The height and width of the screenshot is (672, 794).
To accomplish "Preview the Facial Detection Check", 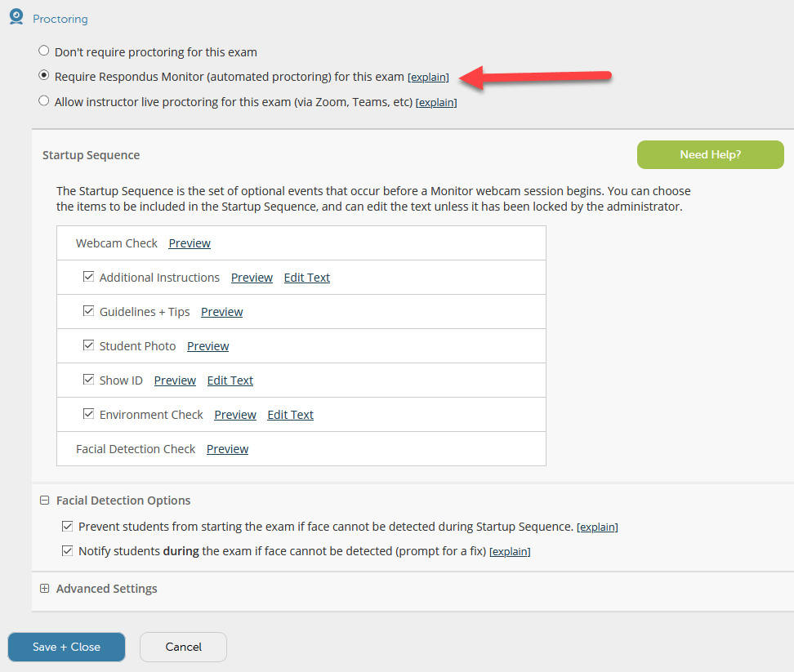I will click(x=227, y=449).
